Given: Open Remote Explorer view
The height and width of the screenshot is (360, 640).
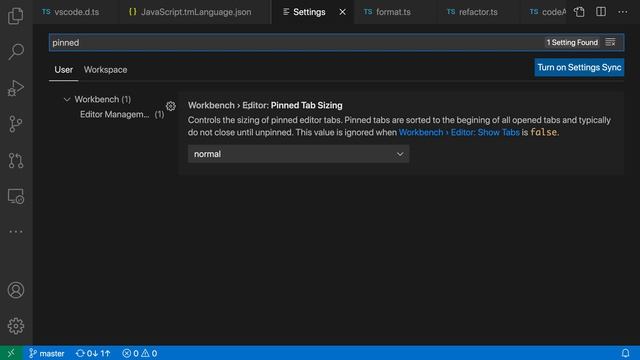Looking at the screenshot, I should click(x=16, y=196).
